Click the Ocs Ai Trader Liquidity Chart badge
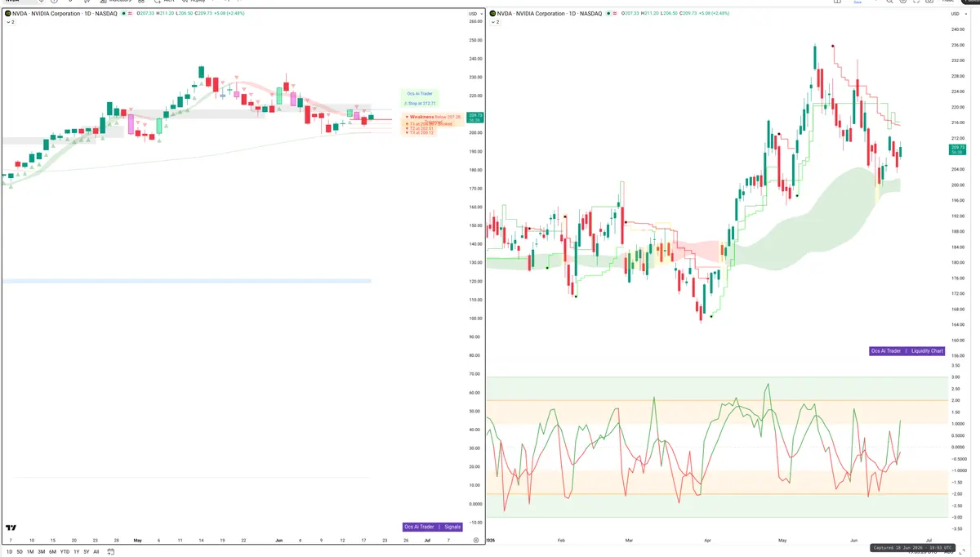Viewport: 980px width, 557px height. pyautogui.click(x=906, y=350)
